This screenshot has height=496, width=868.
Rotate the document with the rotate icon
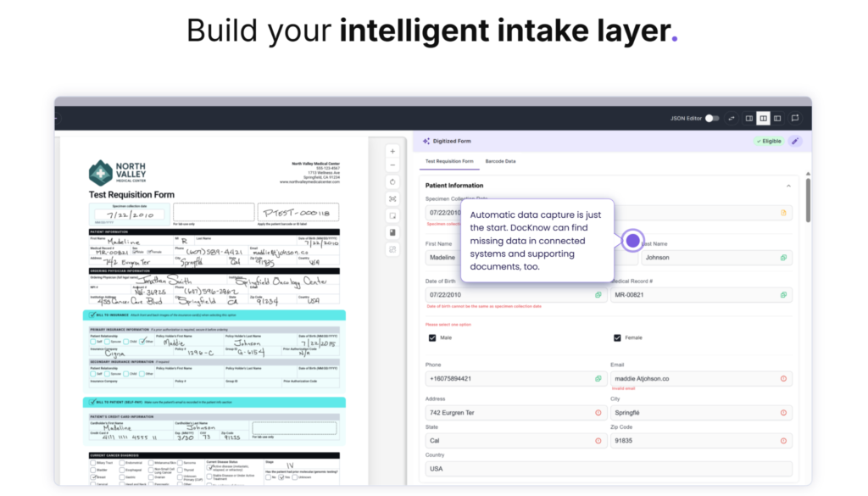392,182
